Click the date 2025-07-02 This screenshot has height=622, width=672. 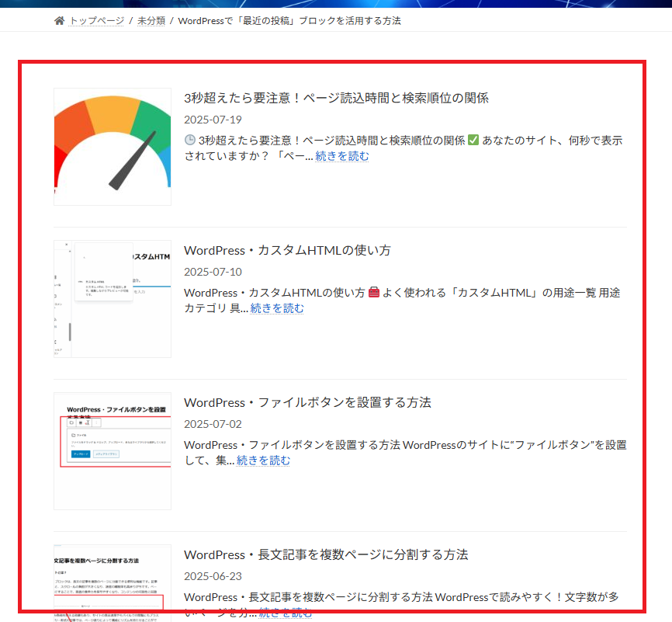213,424
